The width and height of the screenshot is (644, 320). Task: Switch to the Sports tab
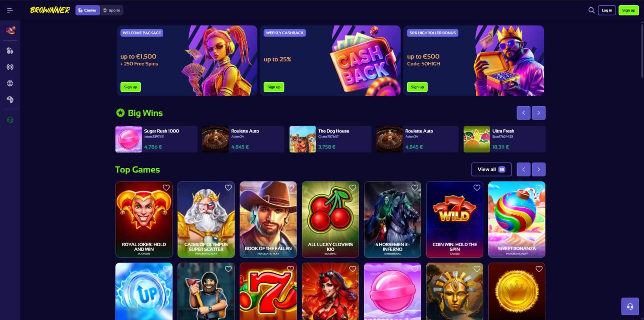[x=112, y=10]
